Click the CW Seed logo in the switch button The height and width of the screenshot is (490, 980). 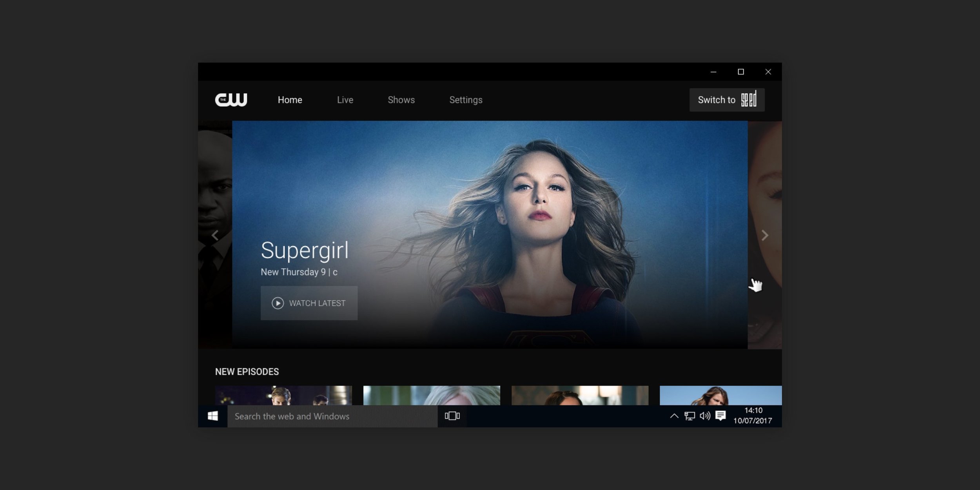[x=749, y=99]
